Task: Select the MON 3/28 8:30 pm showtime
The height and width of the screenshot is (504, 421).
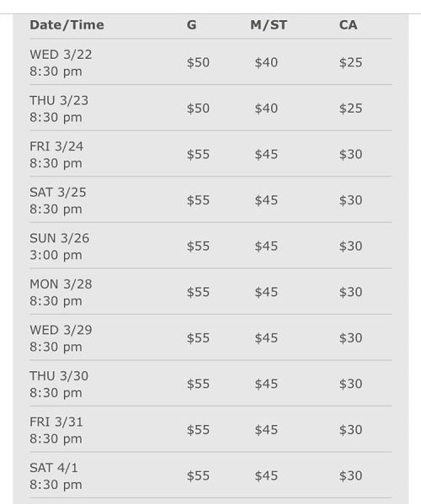Action: 61,293
